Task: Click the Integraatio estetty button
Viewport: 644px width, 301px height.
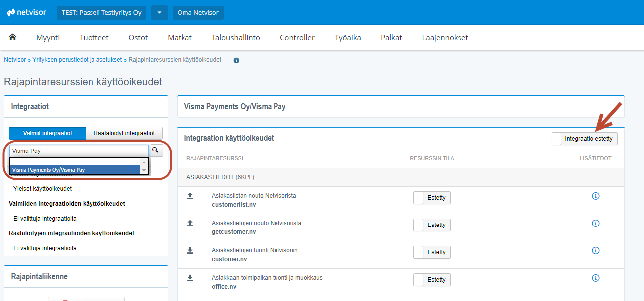Action: 584,138
